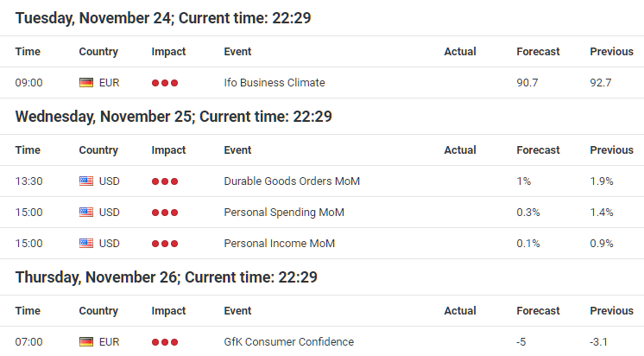Click the US flag for Personal Income MoM

(x=86, y=244)
